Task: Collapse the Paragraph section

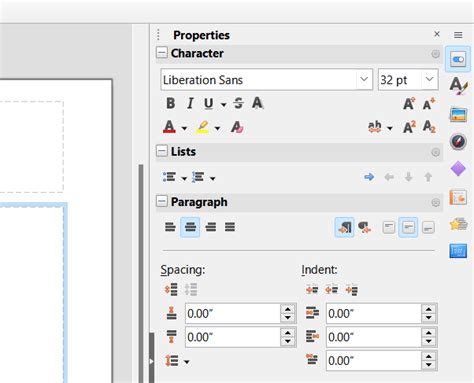Action: pos(162,201)
